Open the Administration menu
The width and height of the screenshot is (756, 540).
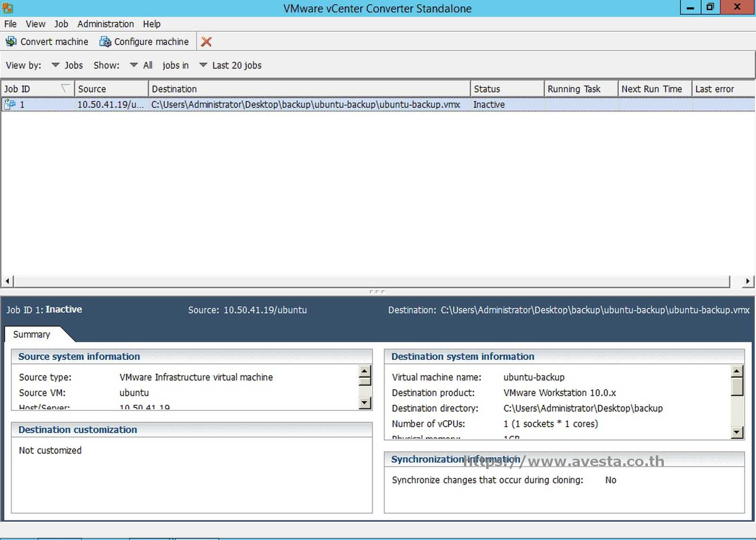(105, 24)
